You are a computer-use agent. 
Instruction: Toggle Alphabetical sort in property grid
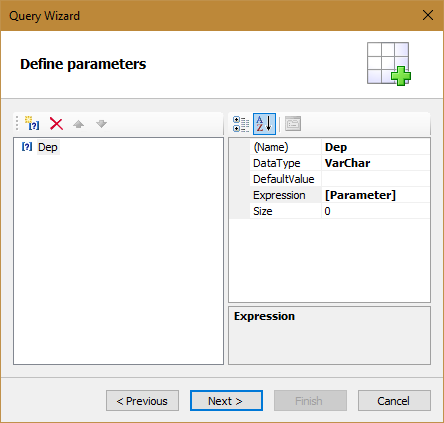click(x=264, y=124)
